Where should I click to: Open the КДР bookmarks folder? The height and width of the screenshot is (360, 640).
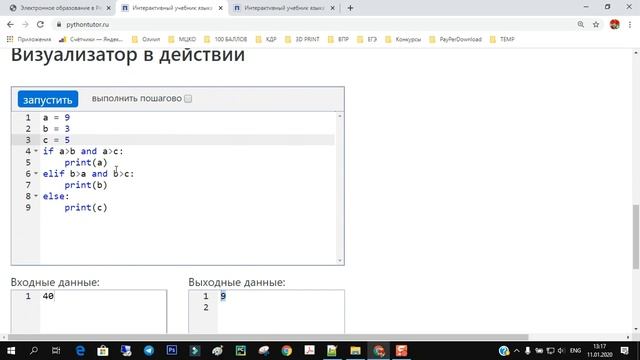pyautogui.click(x=266, y=39)
